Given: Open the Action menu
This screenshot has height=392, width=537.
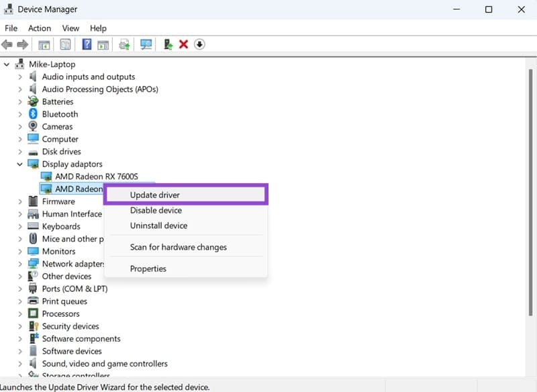Looking at the screenshot, I should [40, 28].
